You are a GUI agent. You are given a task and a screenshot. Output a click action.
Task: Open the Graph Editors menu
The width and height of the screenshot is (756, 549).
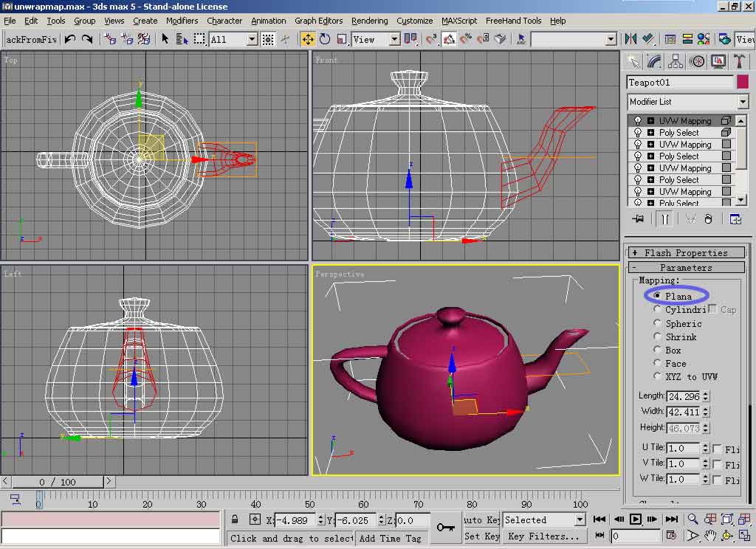pos(318,21)
